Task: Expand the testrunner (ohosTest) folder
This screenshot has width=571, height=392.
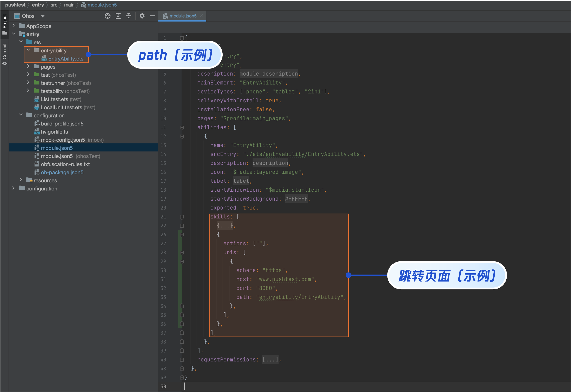Action: (28, 83)
